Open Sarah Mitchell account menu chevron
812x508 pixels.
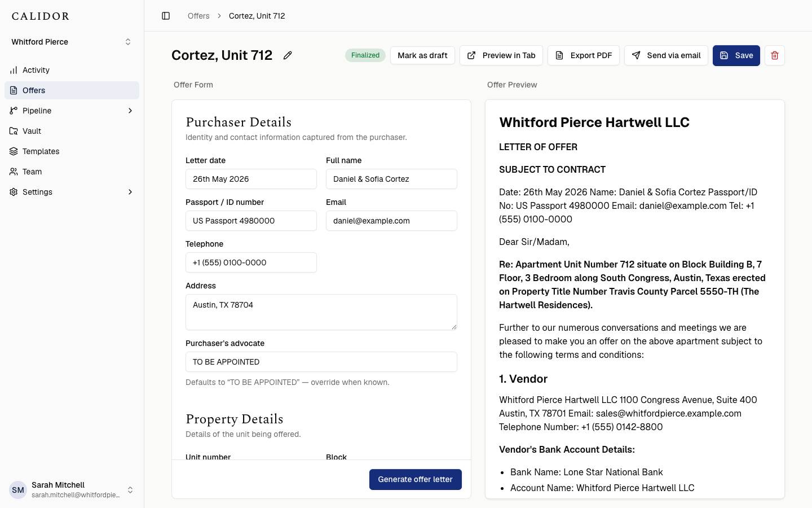click(130, 490)
